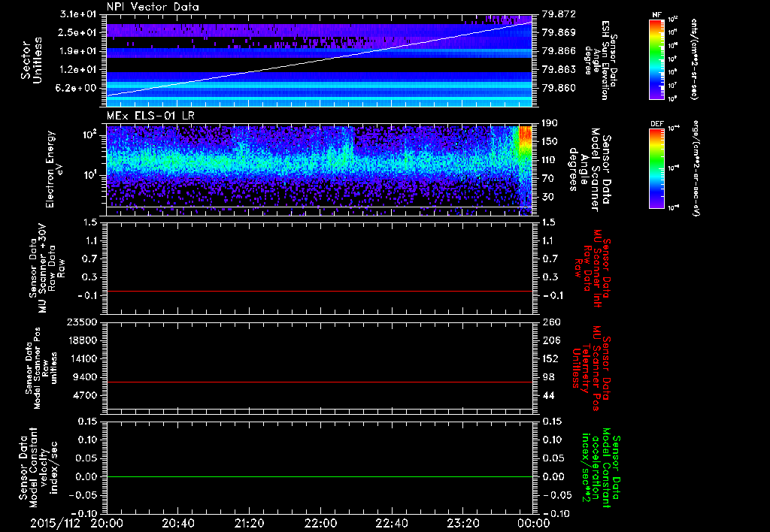Screen dimensions: 770x532
Task: Click the 00:00 time tick label
Action: click(x=532, y=523)
